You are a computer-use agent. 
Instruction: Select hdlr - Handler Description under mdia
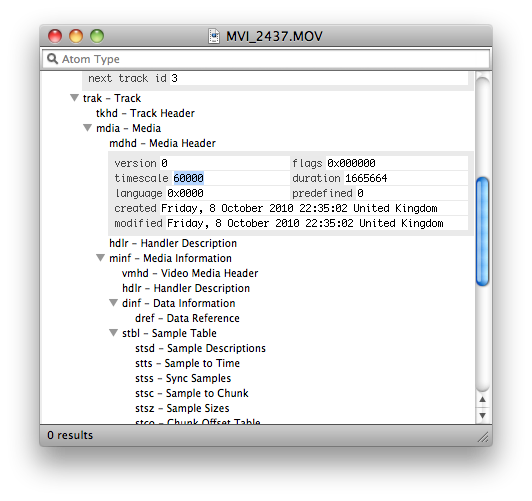pyautogui.click(x=173, y=243)
